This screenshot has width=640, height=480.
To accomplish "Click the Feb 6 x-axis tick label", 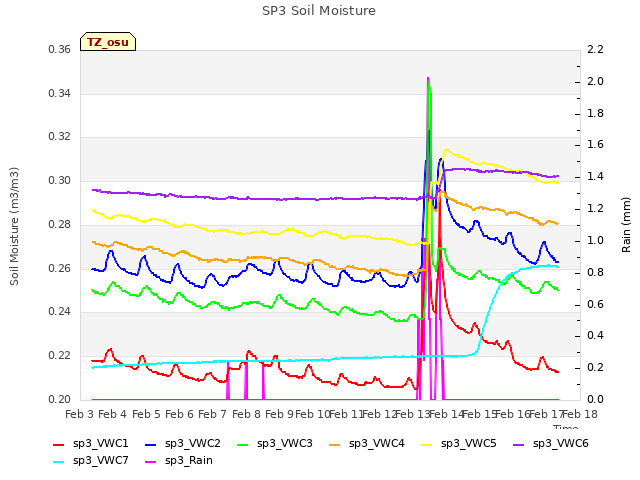I will 179,414.
